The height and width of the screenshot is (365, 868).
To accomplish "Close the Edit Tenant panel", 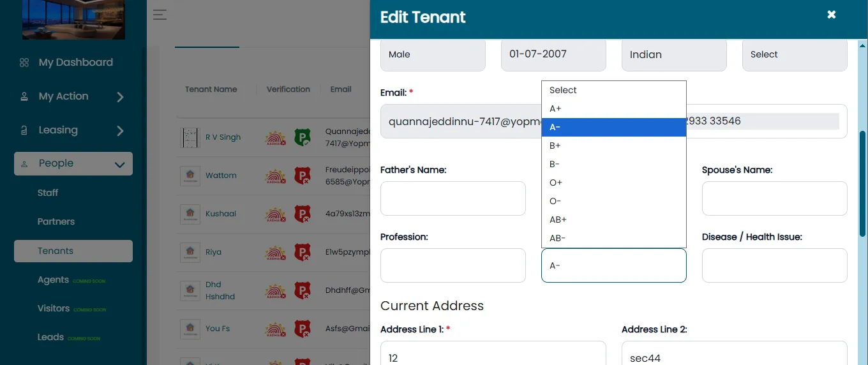I will [x=832, y=14].
